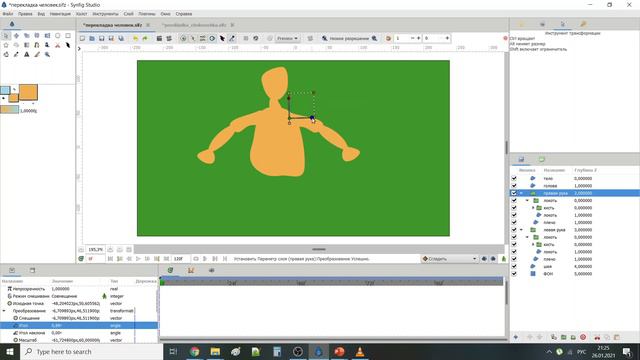Collapse локоть group under левая рука
The height and width of the screenshot is (360, 640).
click(x=527, y=237)
